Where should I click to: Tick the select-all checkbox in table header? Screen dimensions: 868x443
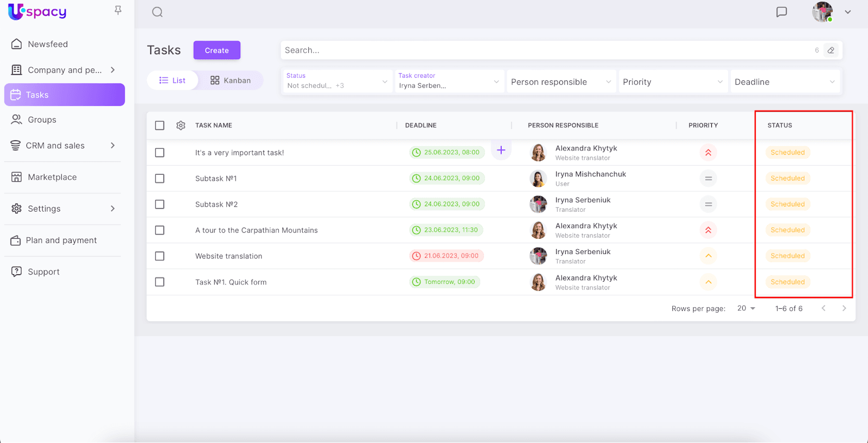pos(159,125)
